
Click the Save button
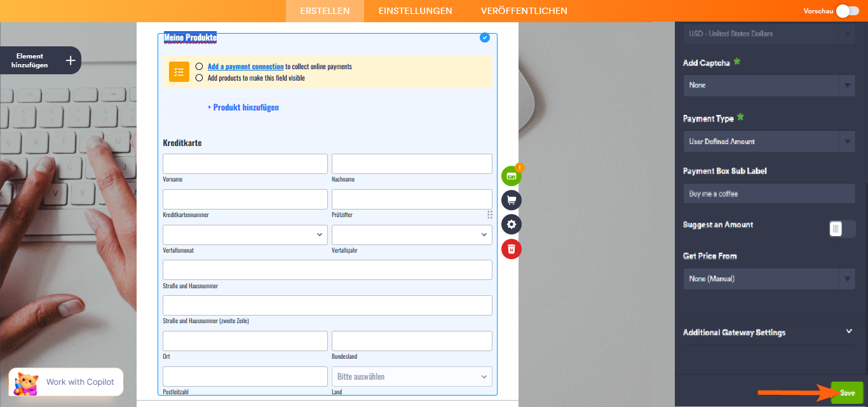click(847, 392)
